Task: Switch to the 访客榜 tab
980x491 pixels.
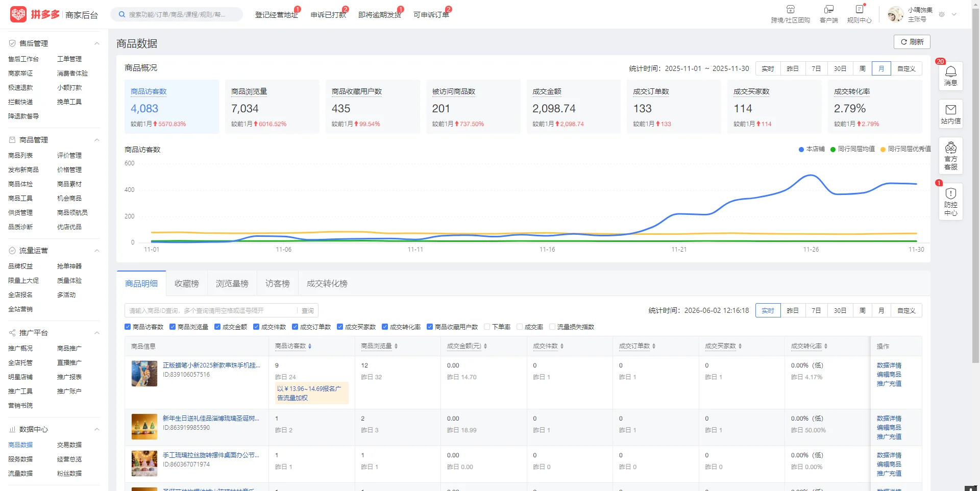Action: [278, 284]
